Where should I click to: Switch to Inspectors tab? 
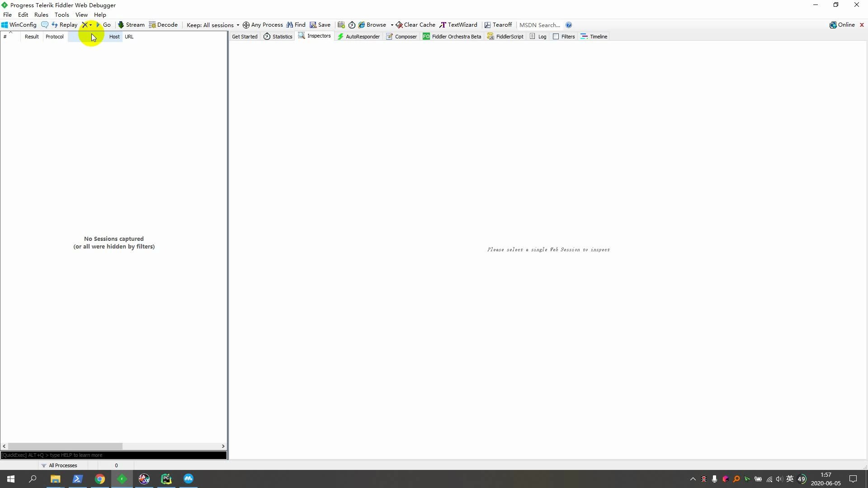[x=315, y=36]
